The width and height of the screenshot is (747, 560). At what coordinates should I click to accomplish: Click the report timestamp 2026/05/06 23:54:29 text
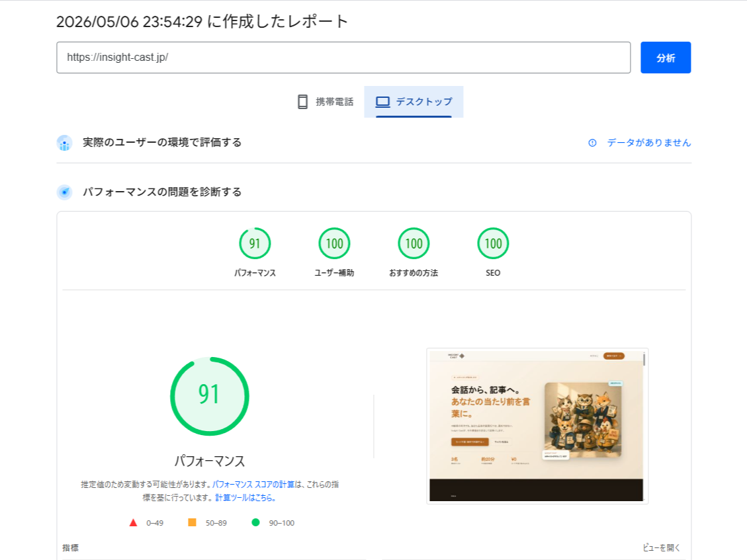(x=129, y=21)
